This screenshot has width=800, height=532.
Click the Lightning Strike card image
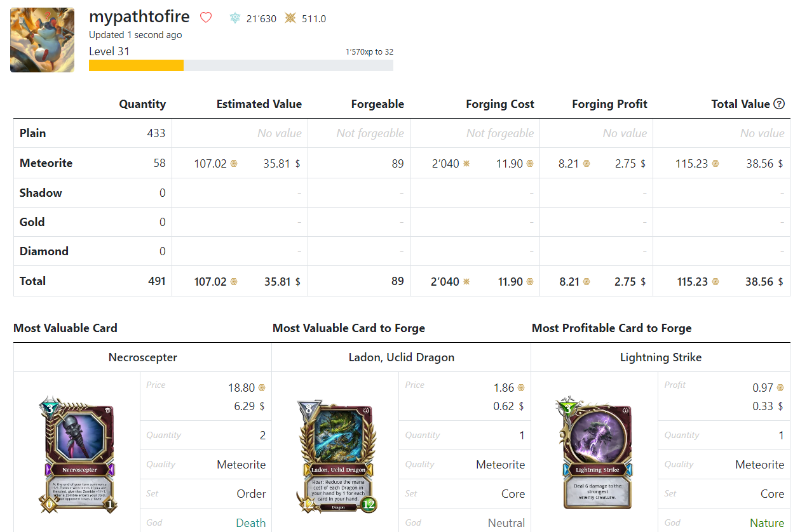(x=597, y=453)
